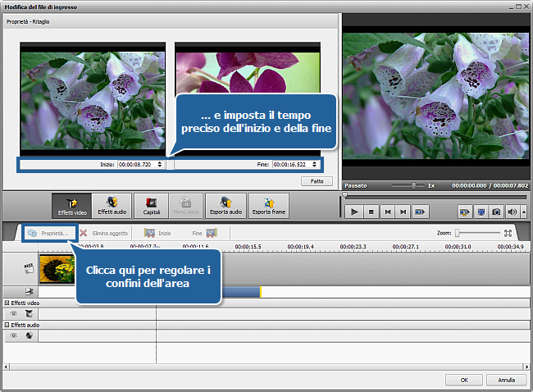This screenshot has width=533, height=392.
Task: Click the fit-to-window zoom icon
Action: (508, 233)
